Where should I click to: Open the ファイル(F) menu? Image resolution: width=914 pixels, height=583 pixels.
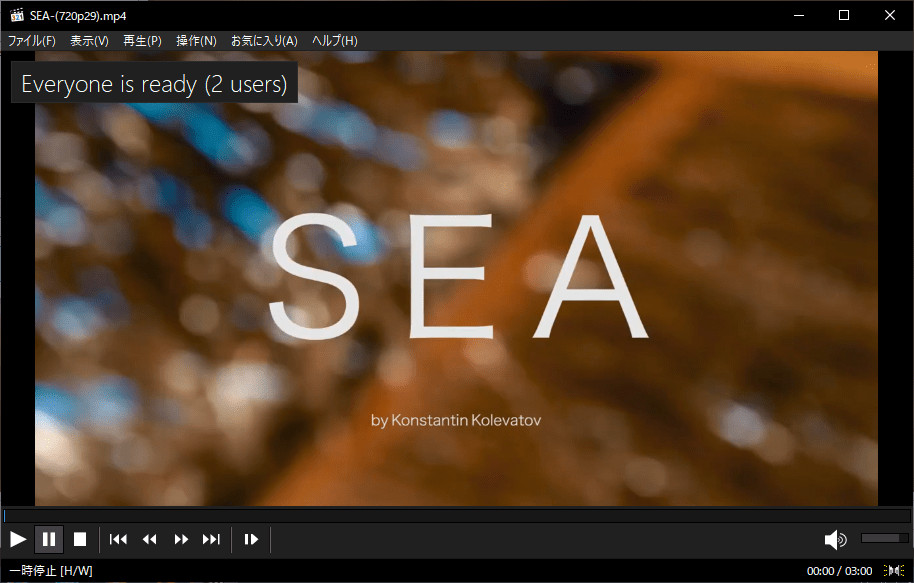coord(31,40)
